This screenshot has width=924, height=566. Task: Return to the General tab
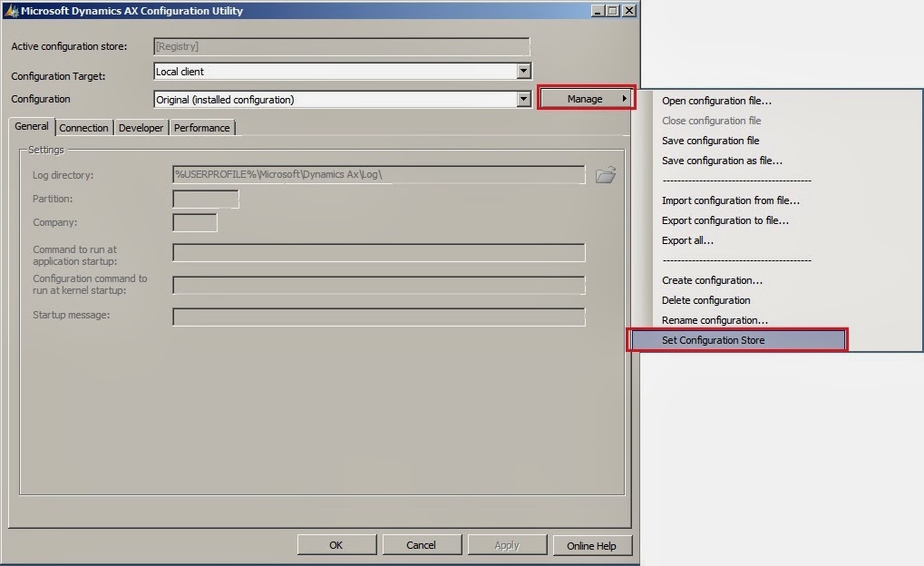[x=31, y=126]
